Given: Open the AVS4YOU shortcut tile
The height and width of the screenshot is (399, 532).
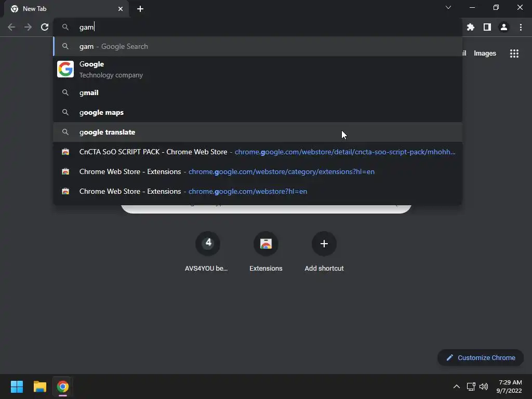Looking at the screenshot, I should coord(208,252).
